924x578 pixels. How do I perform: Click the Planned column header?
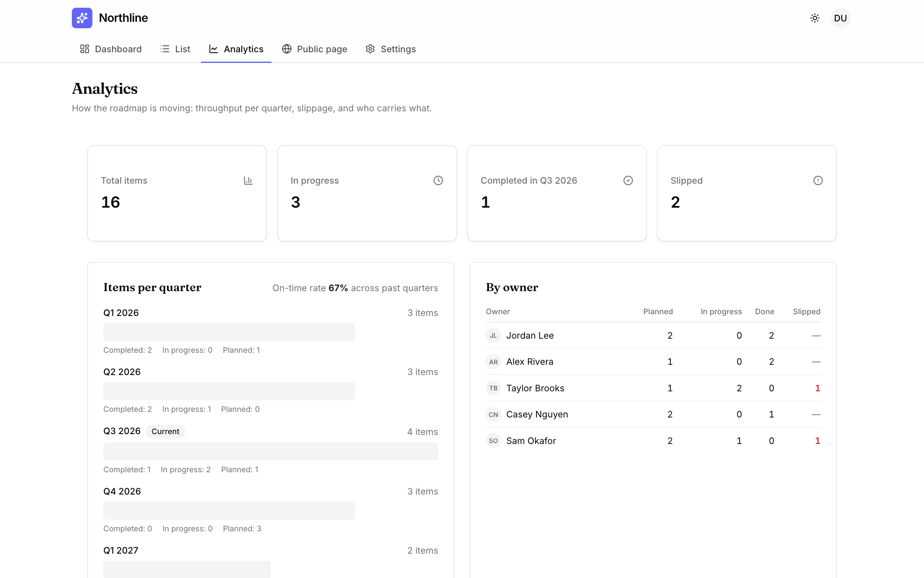(x=658, y=312)
